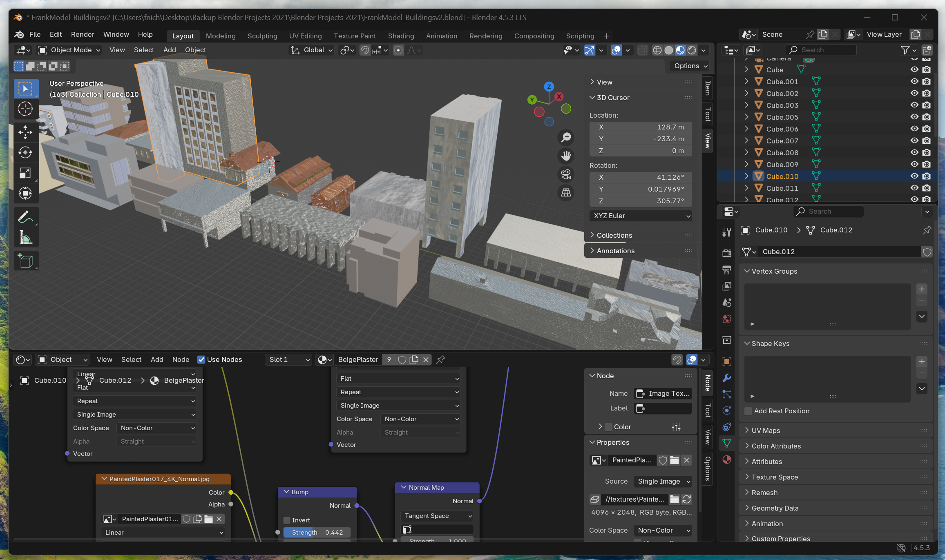Enable the Invert checkbox on the Bump node
Viewport: 945px width, 560px height.
point(287,520)
